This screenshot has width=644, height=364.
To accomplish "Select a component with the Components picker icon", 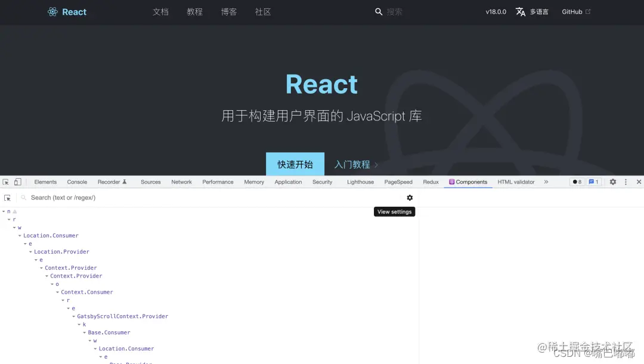I will tap(7, 198).
